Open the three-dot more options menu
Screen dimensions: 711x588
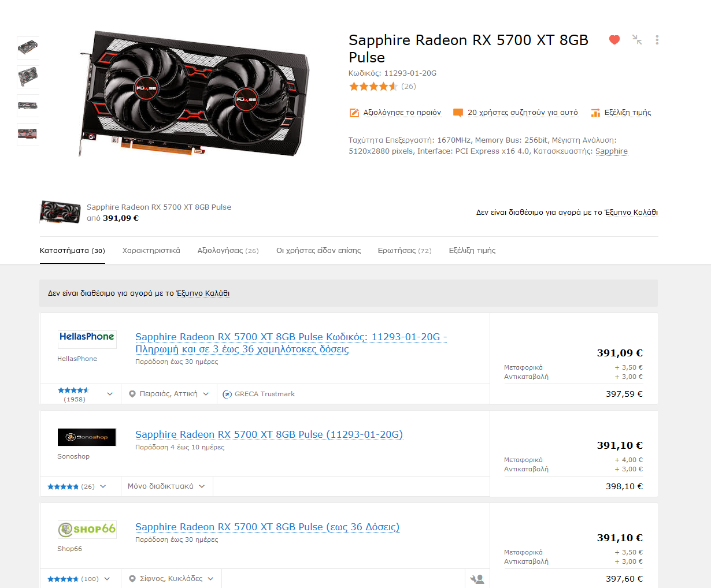coord(657,40)
